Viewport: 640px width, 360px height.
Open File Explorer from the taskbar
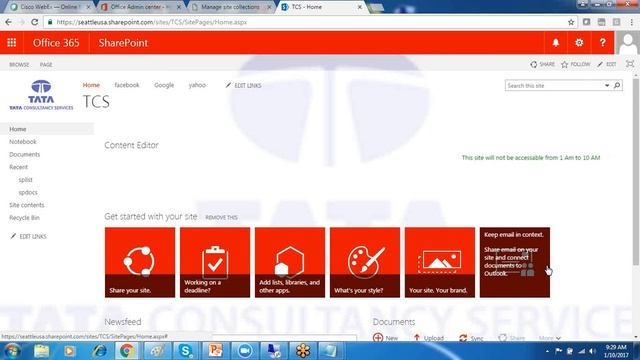pyautogui.click(x=41, y=351)
